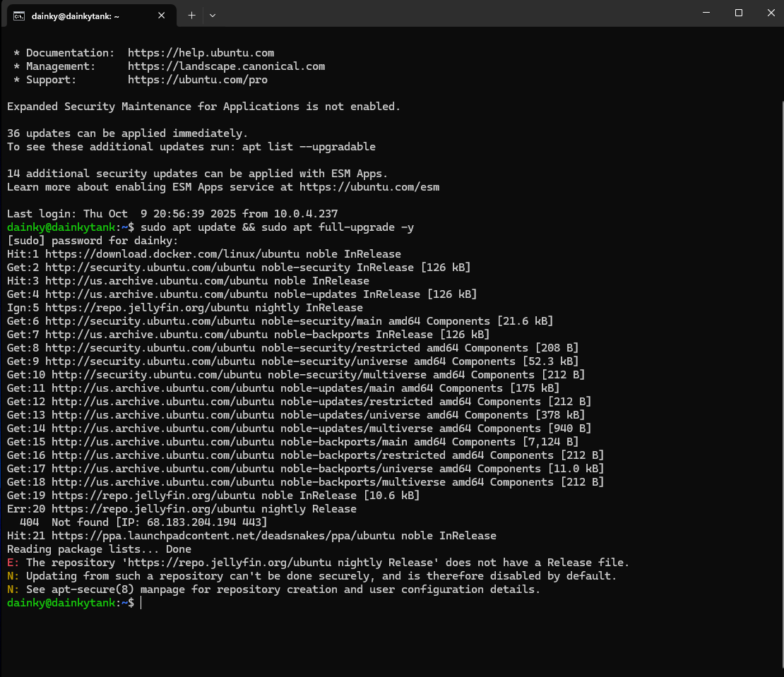Click the cmd icon on the terminal tab

(x=18, y=15)
